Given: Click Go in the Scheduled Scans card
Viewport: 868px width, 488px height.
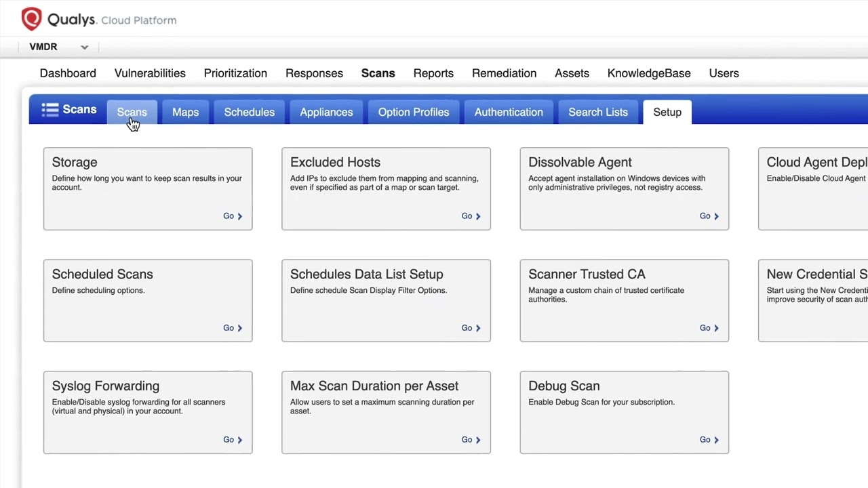Looking at the screenshot, I should click(233, 327).
